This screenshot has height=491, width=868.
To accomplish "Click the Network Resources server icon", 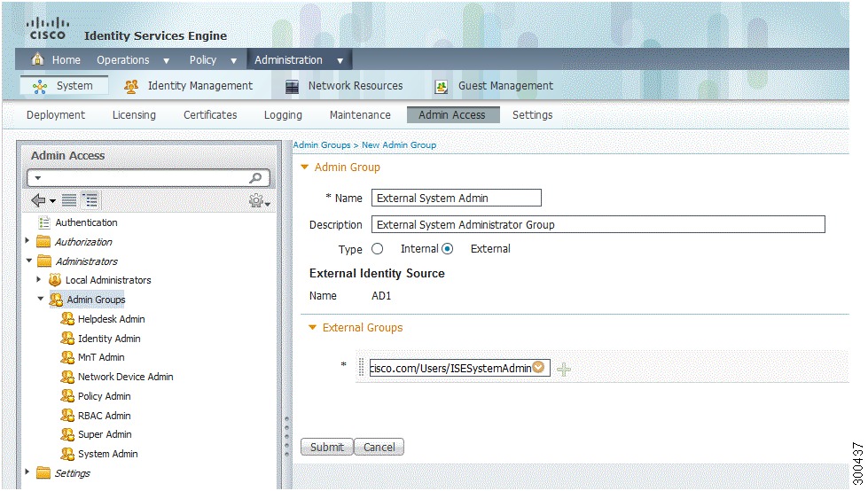I will [292, 86].
